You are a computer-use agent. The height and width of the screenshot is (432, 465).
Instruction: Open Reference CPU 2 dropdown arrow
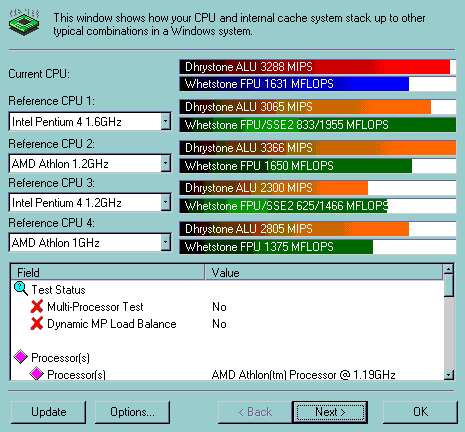click(x=166, y=163)
